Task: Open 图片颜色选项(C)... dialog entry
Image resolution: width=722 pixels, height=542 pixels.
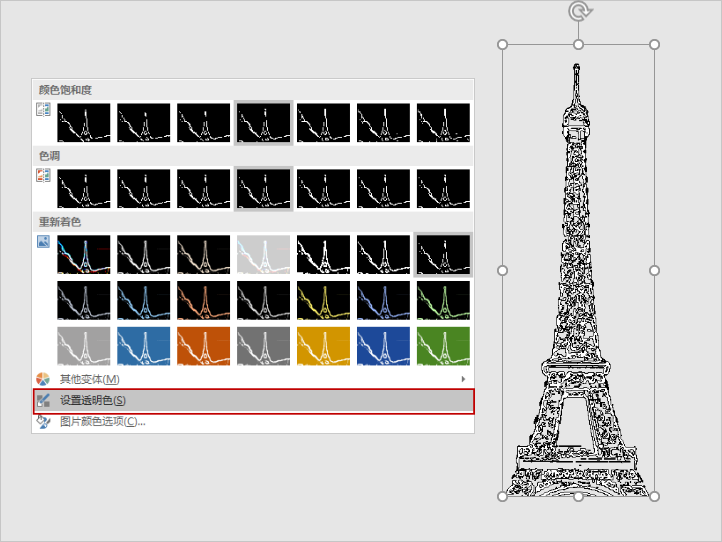Action: coord(253,422)
